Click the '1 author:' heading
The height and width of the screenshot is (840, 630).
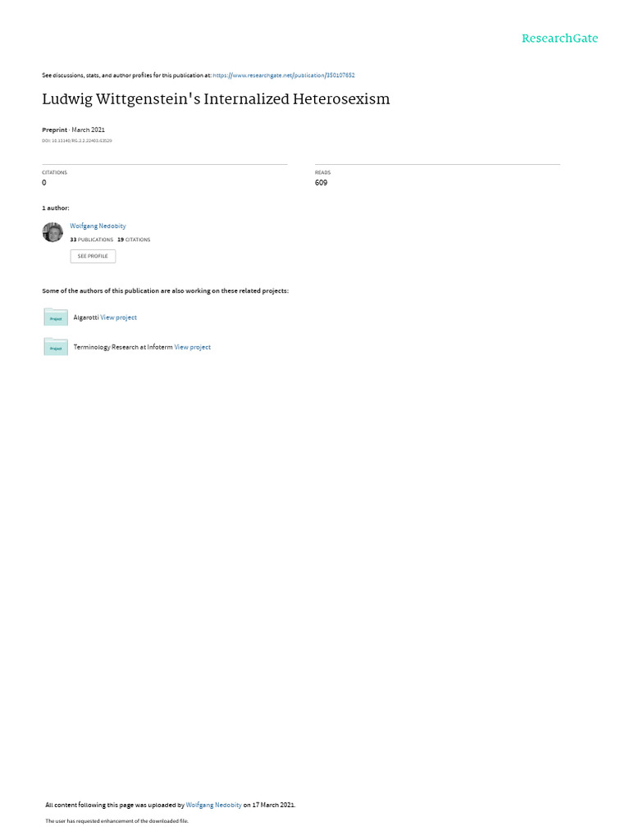click(x=56, y=208)
